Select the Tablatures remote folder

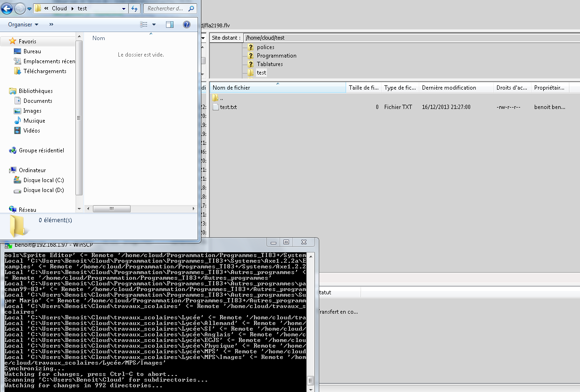coord(270,64)
